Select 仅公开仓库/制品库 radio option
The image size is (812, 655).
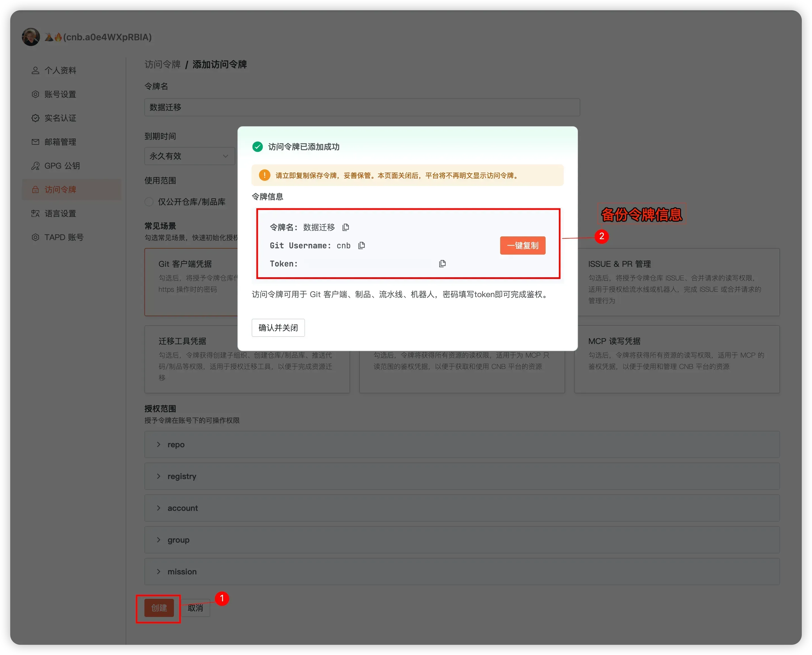[x=149, y=202]
